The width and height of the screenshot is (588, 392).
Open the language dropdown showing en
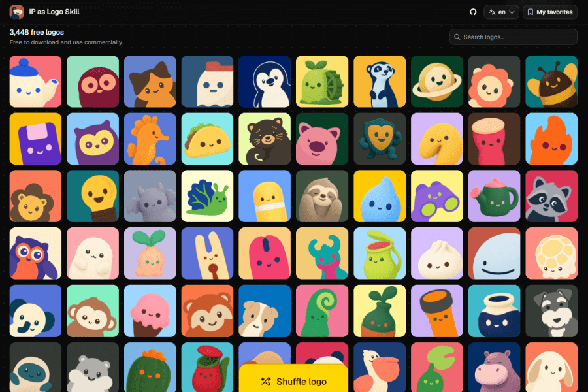point(501,12)
